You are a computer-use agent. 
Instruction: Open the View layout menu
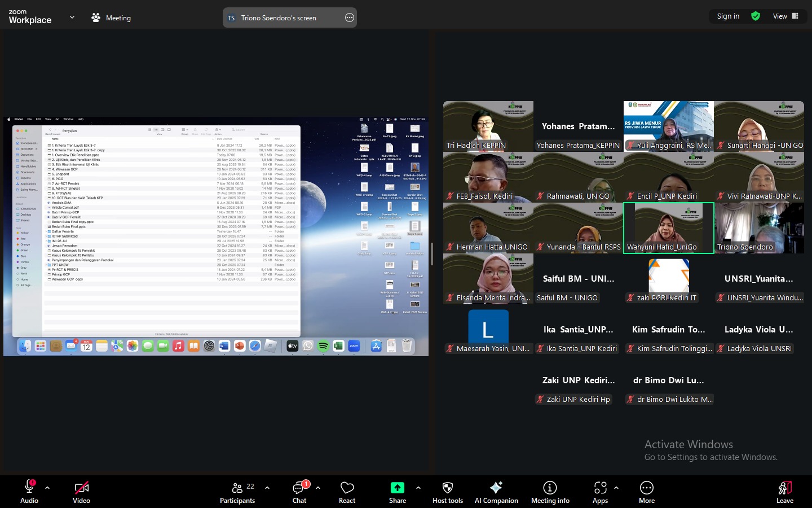[x=785, y=16]
